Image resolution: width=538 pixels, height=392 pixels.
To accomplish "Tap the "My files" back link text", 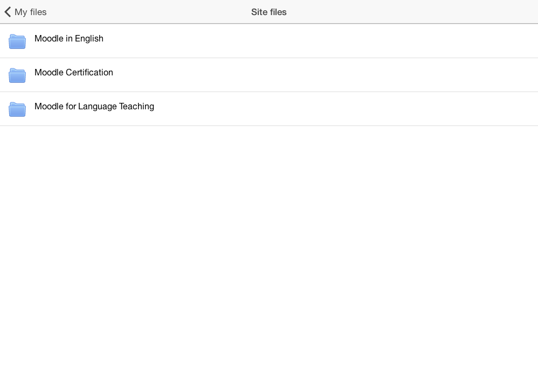I will click(31, 12).
